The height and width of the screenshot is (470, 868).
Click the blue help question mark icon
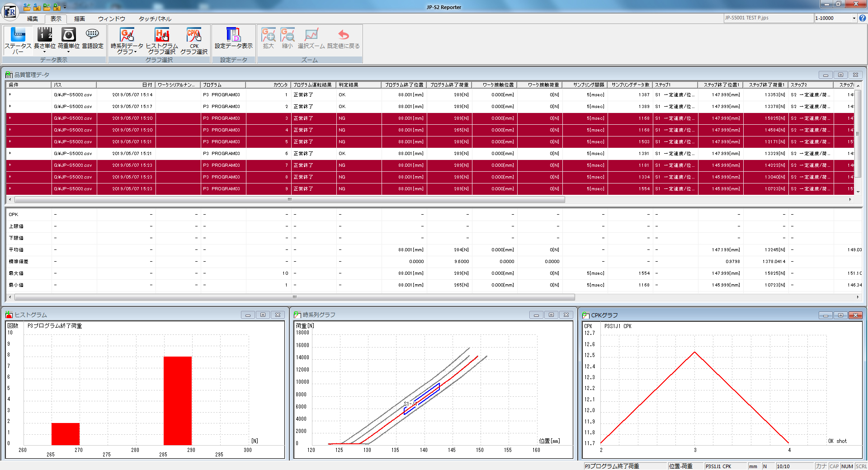tap(863, 18)
